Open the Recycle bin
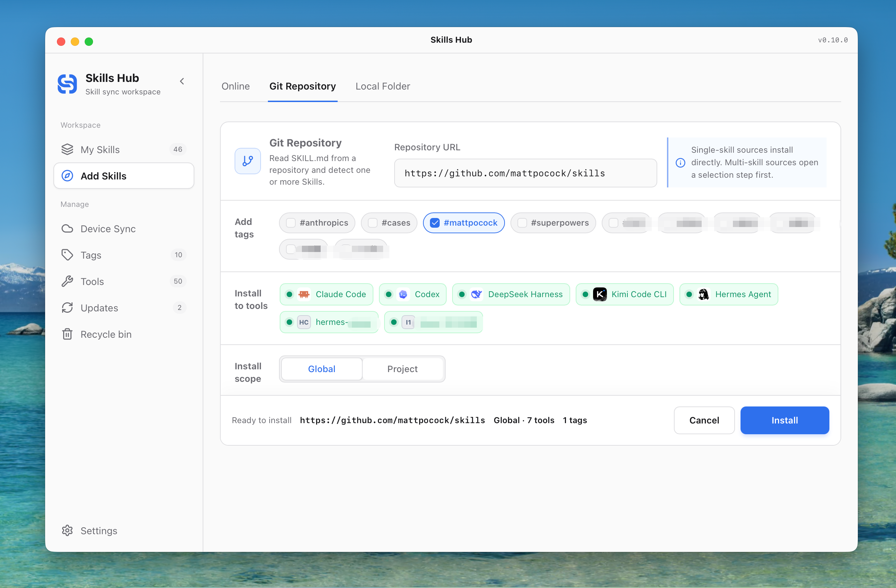 click(x=124, y=334)
